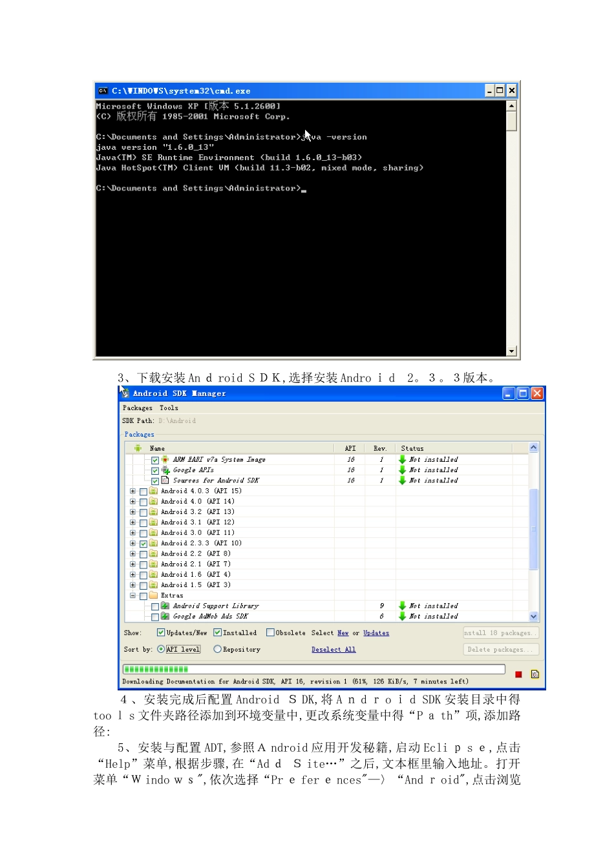Click the Android 4.0 (API 14) folder icon
The image size is (614, 868).
[153, 501]
